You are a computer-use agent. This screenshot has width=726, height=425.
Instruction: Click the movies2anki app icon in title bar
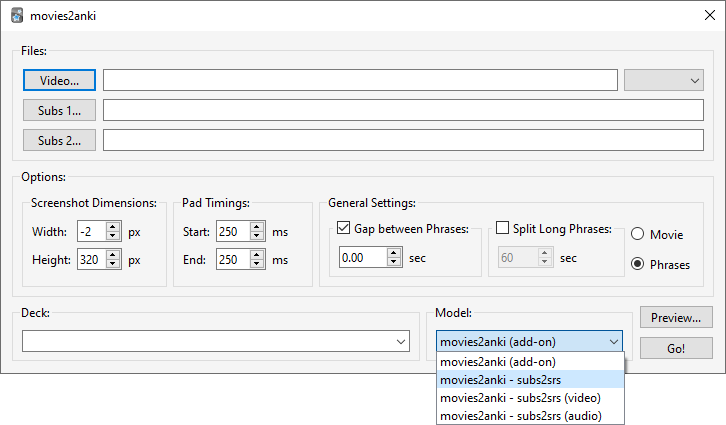[17, 16]
